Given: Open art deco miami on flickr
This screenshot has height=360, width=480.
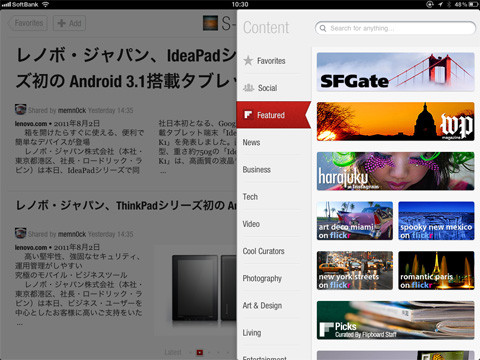Looking at the screenshot, I should 355,221.
